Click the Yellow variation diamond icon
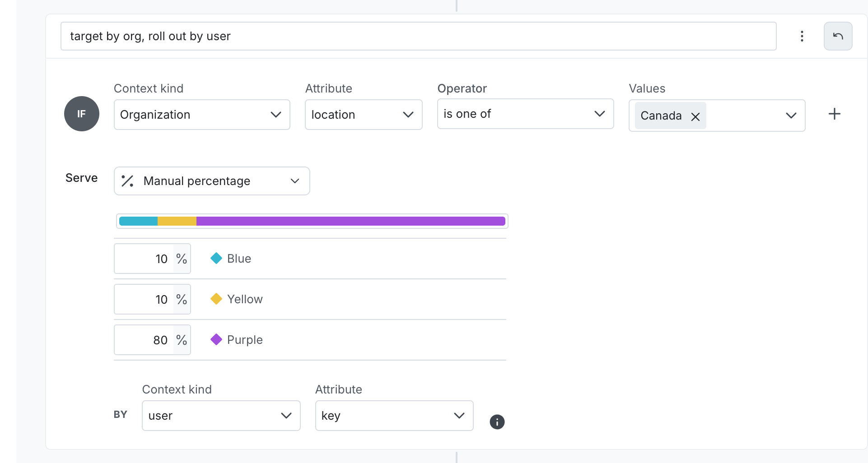 pyautogui.click(x=216, y=299)
